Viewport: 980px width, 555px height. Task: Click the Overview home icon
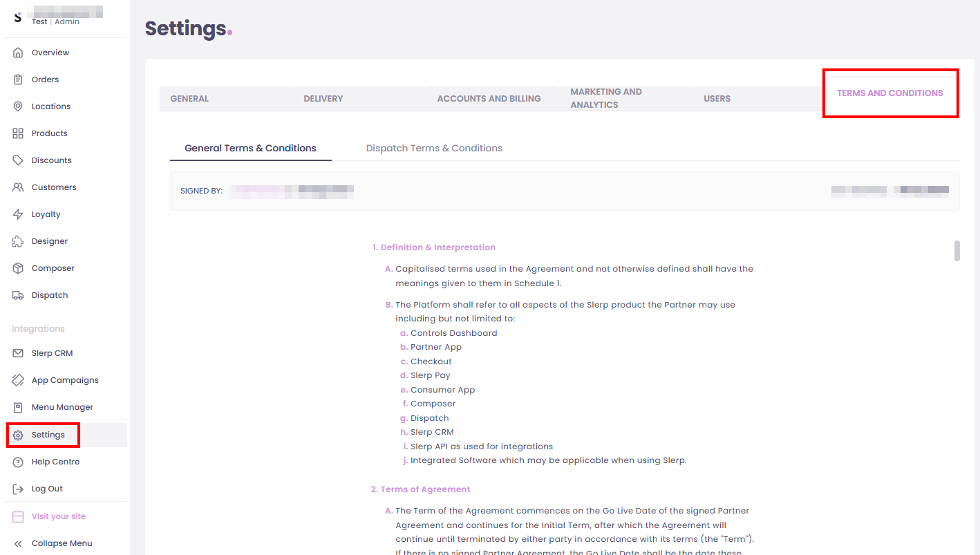[18, 53]
